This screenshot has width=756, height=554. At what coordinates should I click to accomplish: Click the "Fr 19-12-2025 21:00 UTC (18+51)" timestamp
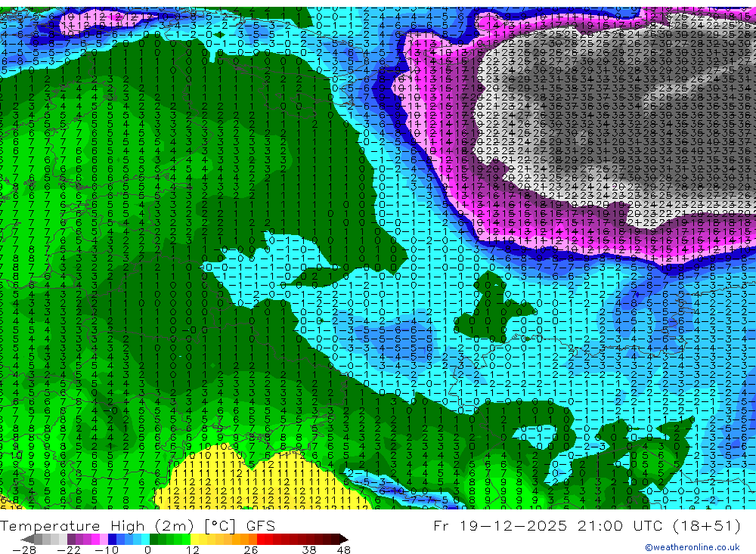tap(587, 526)
